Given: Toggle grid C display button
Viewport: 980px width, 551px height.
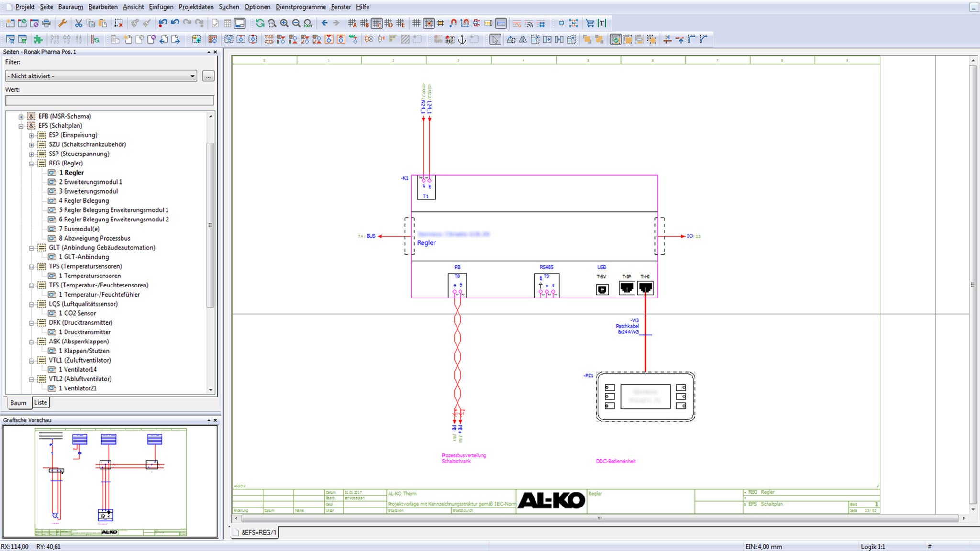Looking at the screenshot, I should pyautogui.click(x=377, y=23).
